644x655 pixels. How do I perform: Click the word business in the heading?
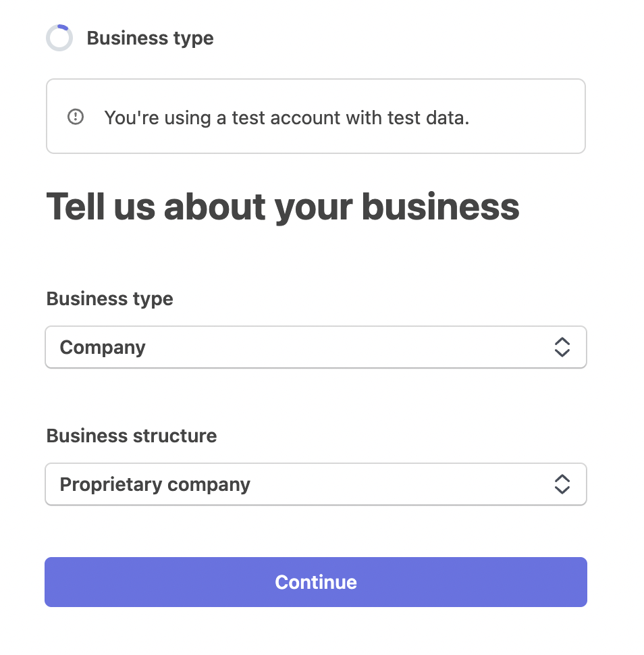point(440,207)
